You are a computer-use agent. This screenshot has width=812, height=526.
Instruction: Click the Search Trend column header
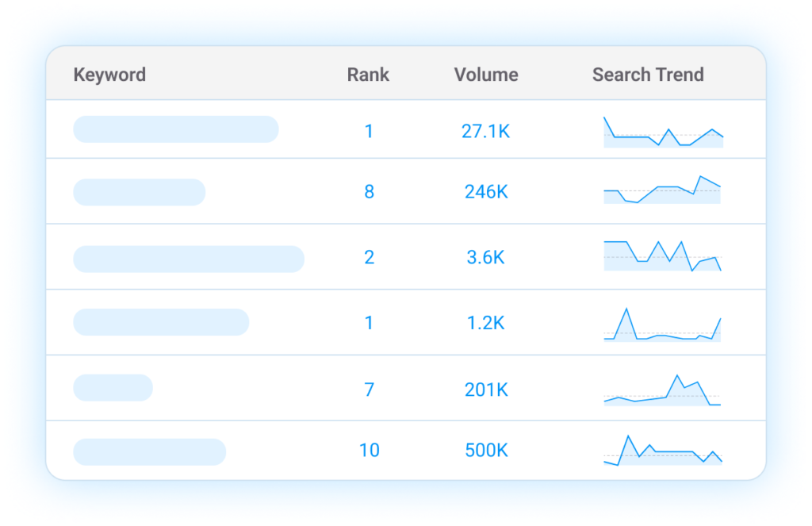click(648, 75)
